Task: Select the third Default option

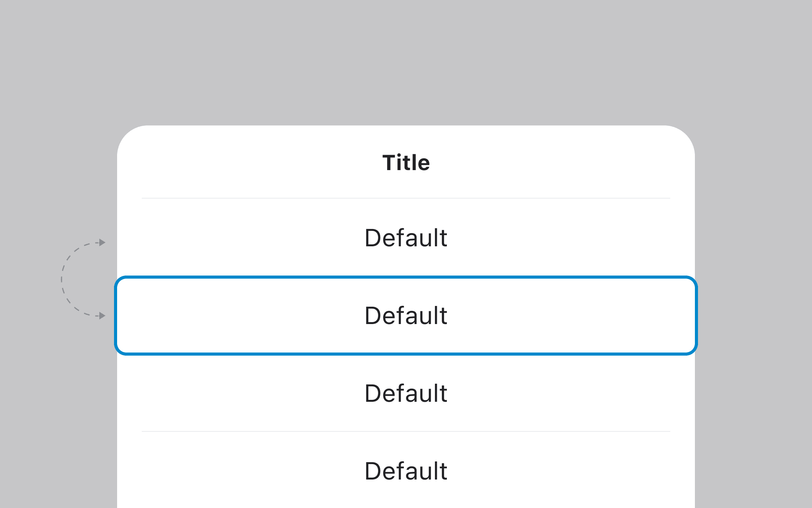Action: click(406, 393)
